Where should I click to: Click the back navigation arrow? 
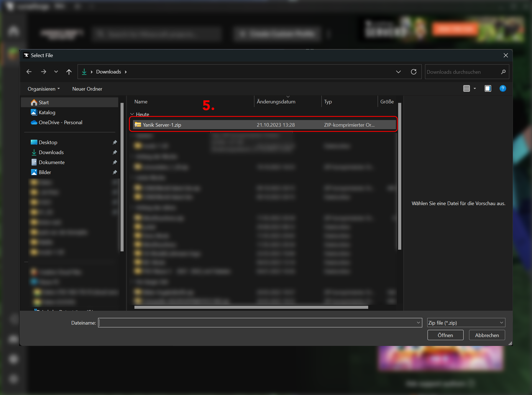(29, 72)
